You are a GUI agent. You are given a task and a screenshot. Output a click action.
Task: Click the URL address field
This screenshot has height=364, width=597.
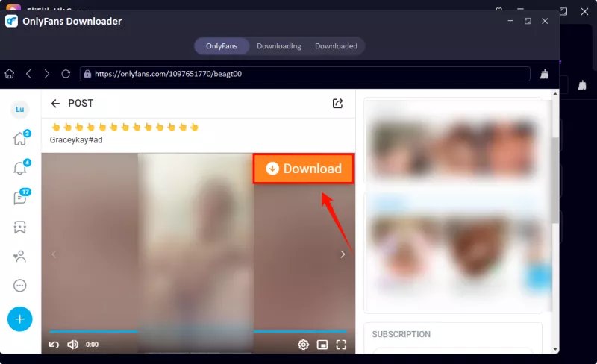[x=304, y=74]
